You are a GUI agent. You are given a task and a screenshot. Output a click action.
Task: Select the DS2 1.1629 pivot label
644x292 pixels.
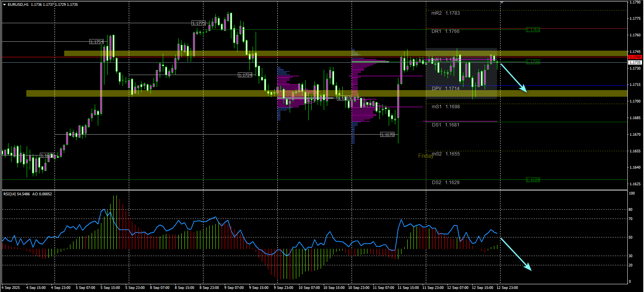446,183
